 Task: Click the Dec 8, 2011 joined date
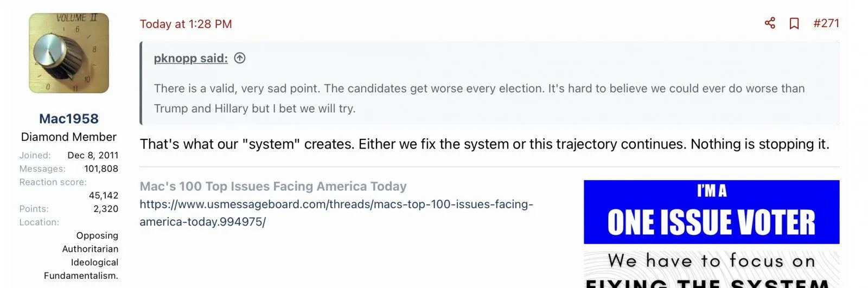click(x=93, y=155)
